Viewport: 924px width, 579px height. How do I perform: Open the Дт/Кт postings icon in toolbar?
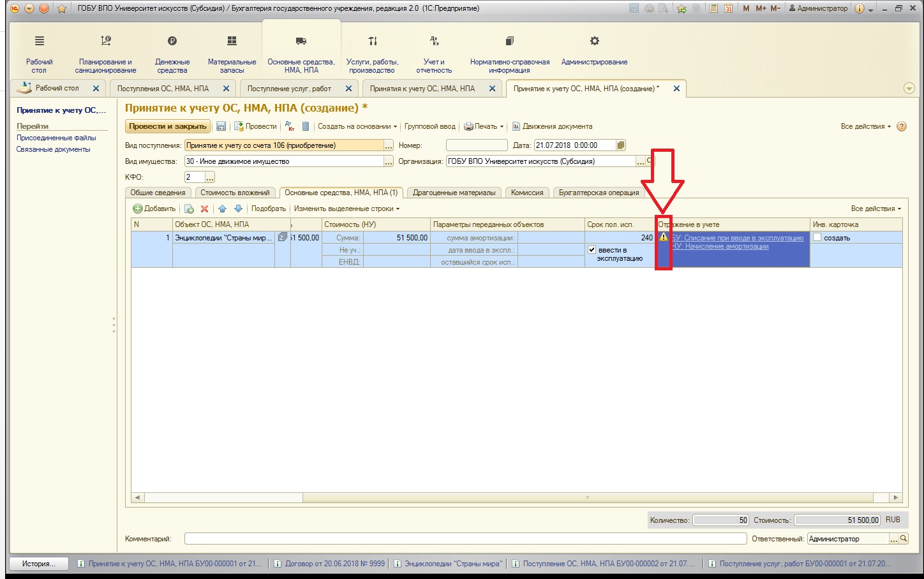[x=290, y=126]
